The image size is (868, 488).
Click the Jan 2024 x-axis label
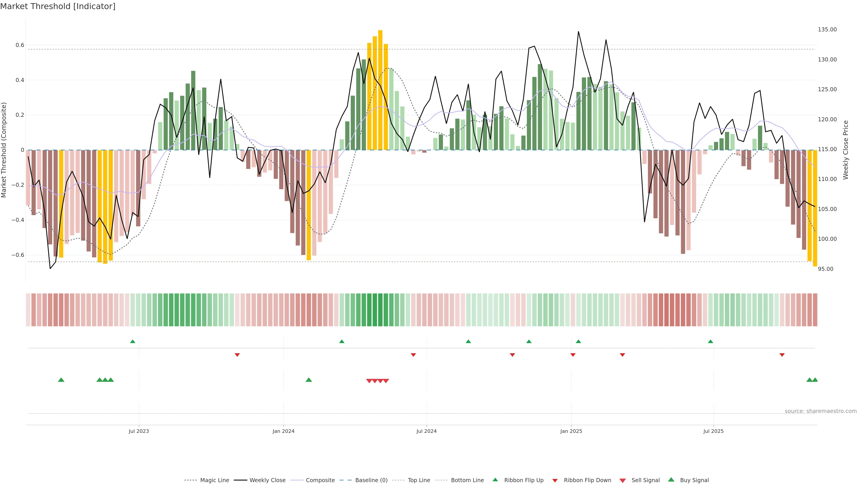pos(283,431)
